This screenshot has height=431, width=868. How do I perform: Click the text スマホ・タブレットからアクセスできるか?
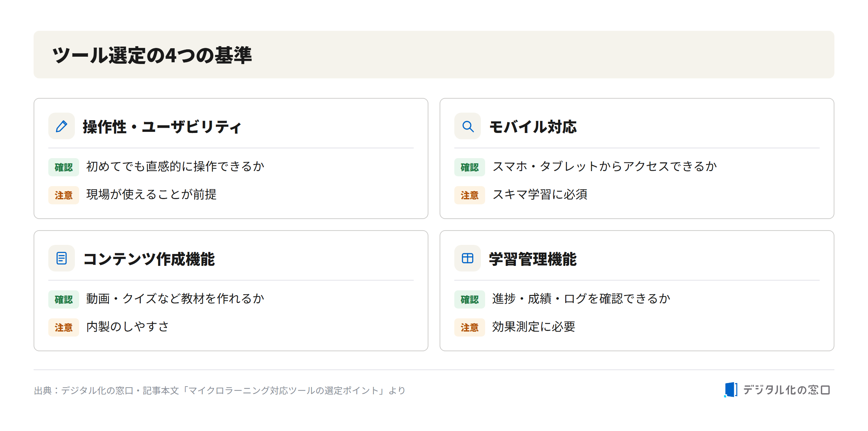(x=604, y=167)
